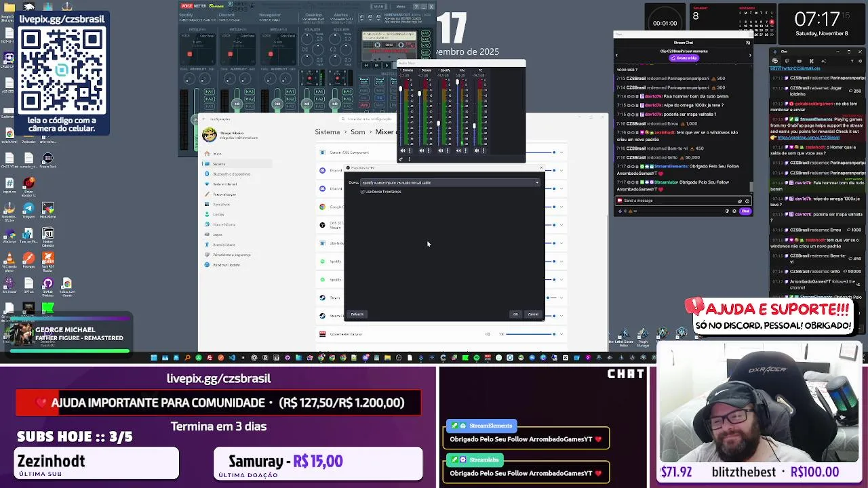Mute the Spotify channel in OBS Audio Mixer
Viewport: 868px width, 488px height.
(x=440, y=150)
